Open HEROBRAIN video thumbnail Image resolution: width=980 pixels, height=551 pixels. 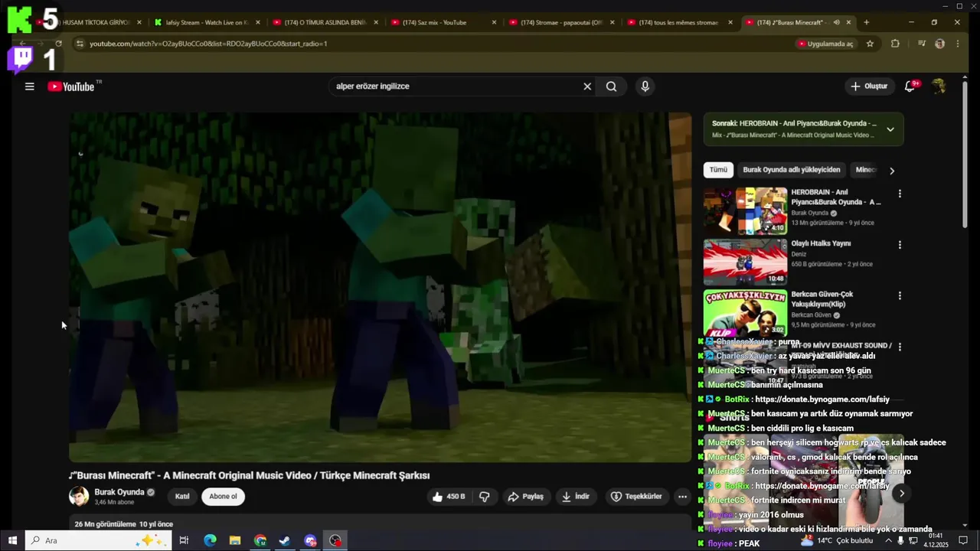[745, 210]
